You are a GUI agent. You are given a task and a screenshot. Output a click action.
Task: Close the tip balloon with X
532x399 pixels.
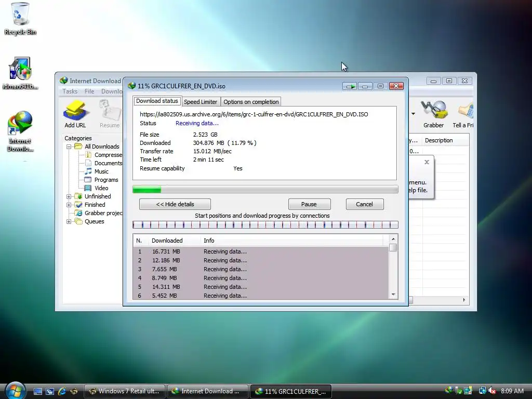coord(427,162)
